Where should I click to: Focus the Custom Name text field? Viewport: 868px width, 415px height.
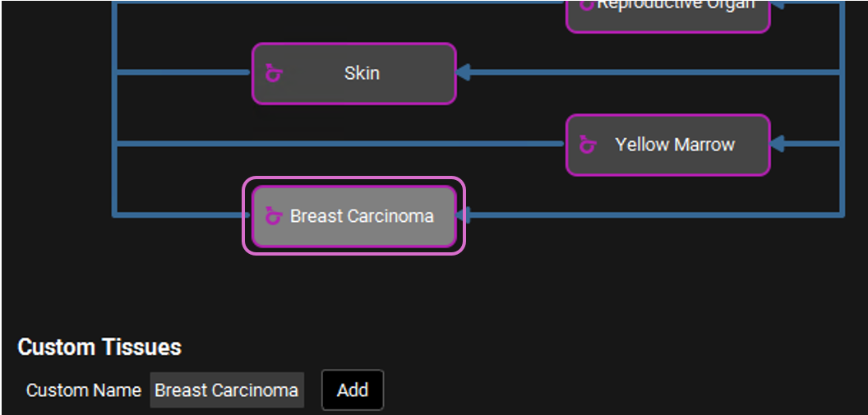[227, 390]
